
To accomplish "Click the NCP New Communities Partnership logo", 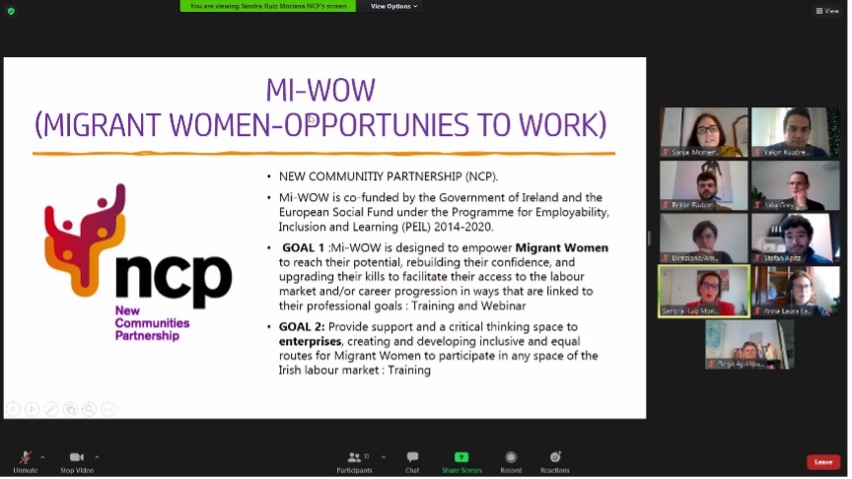I will click(139, 263).
